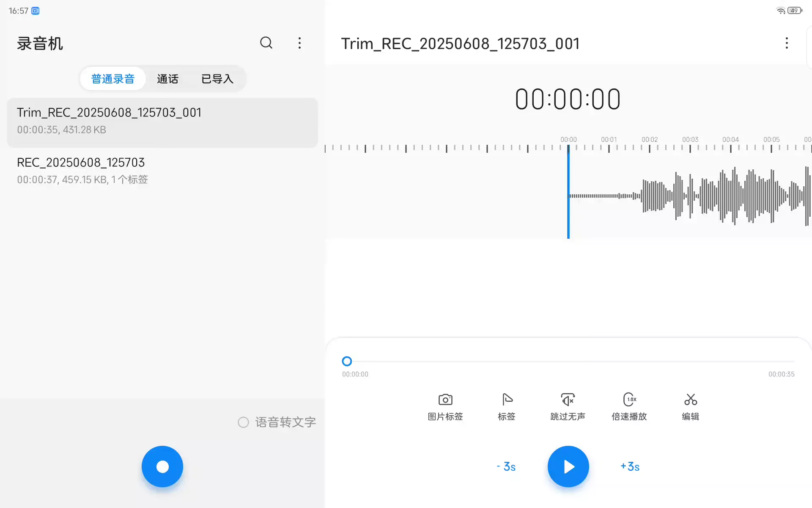Viewport: 812px width, 508px height.
Task: Click the playback progress slider handle
Action: click(347, 361)
